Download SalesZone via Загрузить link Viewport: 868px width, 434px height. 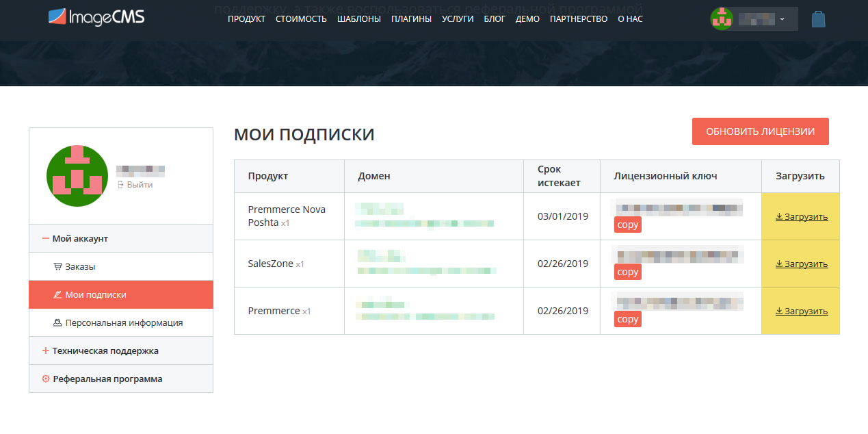pos(802,264)
